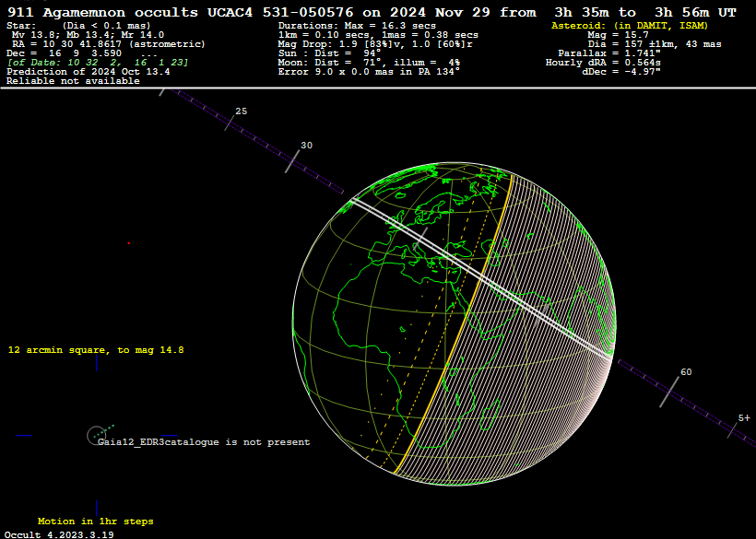756x539 pixels.
Task: Select the 'Sun : Dist = 94°' line
Action: 329,53
